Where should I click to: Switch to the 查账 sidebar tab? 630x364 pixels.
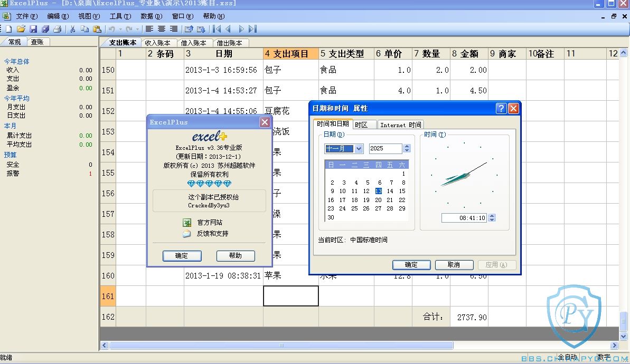37,42
